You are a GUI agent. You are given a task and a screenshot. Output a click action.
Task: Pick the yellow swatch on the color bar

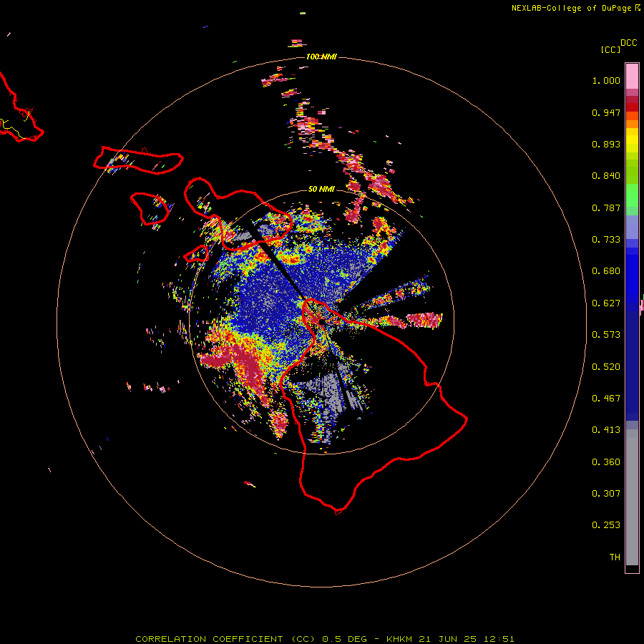tap(632, 140)
